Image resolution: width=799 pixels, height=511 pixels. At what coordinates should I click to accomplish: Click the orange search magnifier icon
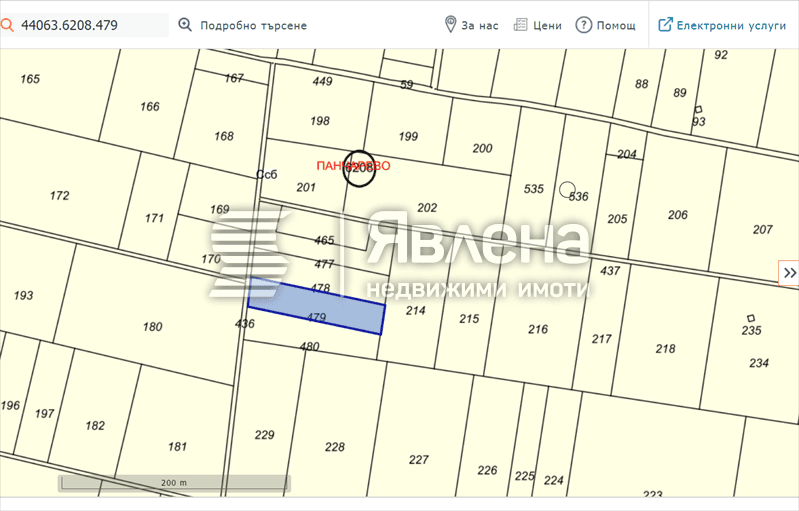[x=7, y=25]
